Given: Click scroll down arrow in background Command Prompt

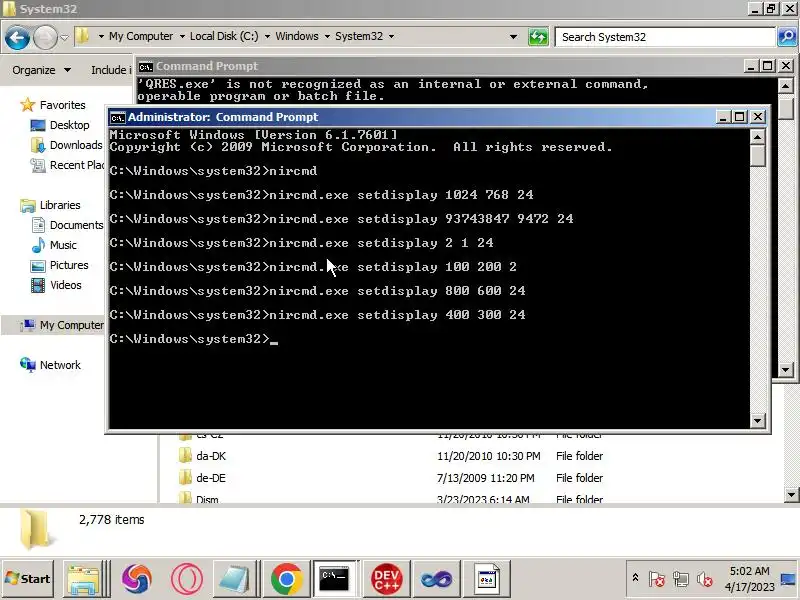Looking at the screenshot, I should 785,369.
